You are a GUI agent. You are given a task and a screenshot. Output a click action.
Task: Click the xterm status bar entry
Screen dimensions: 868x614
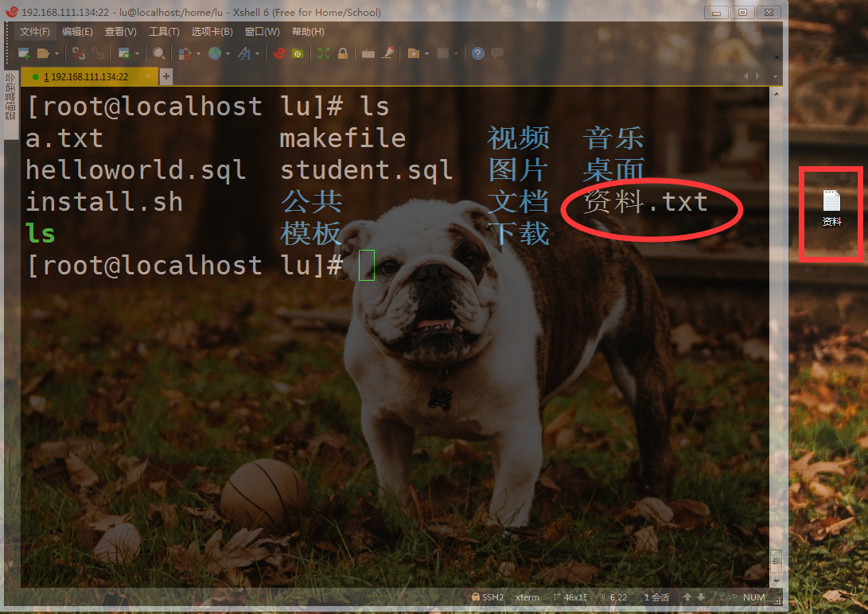(527, 597)
